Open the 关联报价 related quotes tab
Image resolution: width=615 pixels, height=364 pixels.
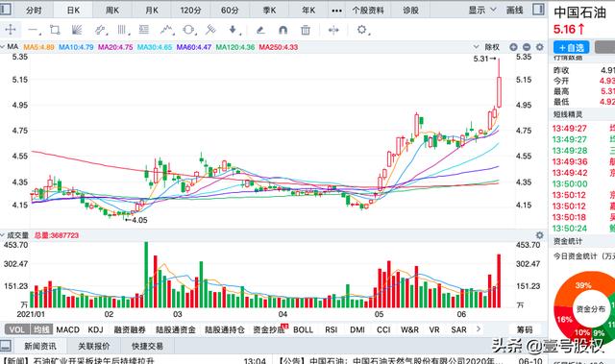tap(94, 346)
